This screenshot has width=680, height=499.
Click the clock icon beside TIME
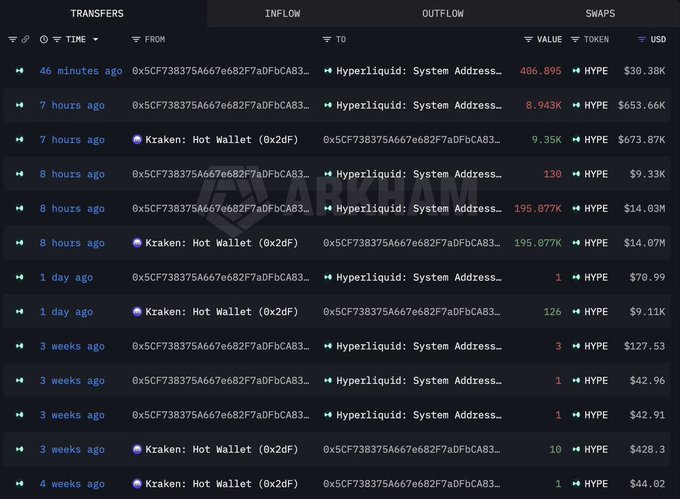(44, 39)
